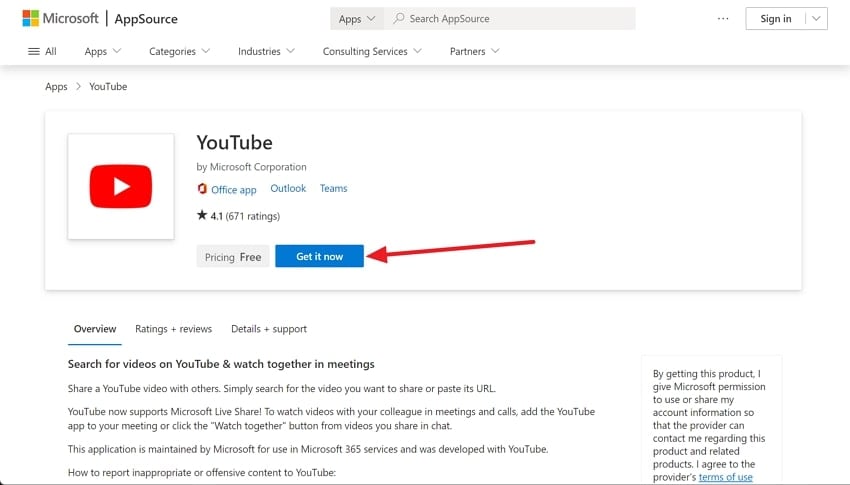Click the Office app icon

202,189
